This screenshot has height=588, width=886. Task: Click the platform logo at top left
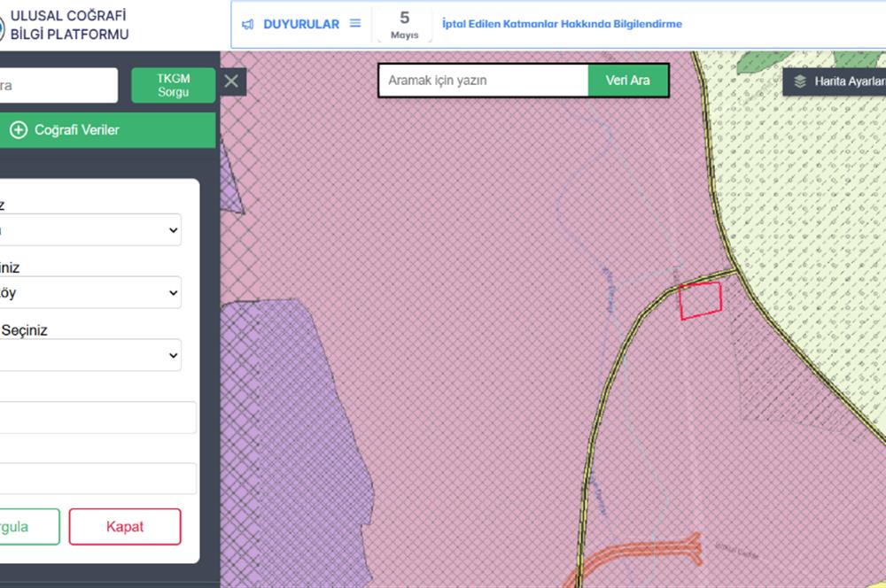[x=2, y=27]
